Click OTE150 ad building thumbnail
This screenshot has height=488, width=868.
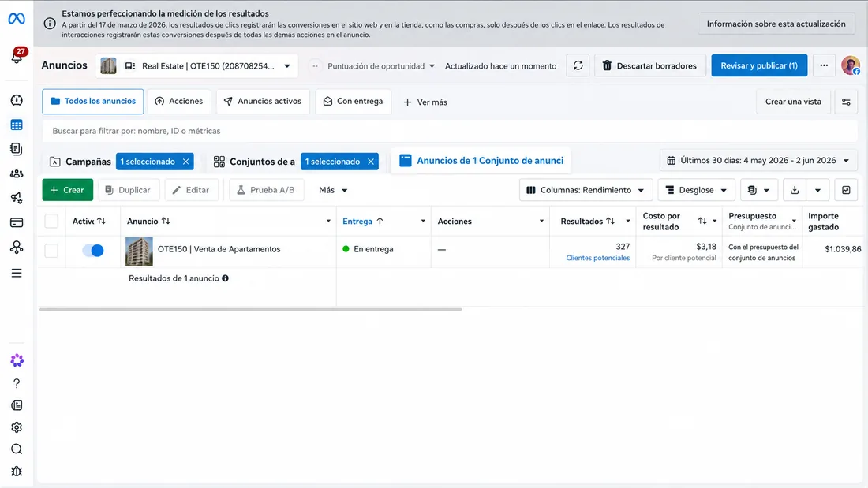pyautogui.click(x=139, y=251)
